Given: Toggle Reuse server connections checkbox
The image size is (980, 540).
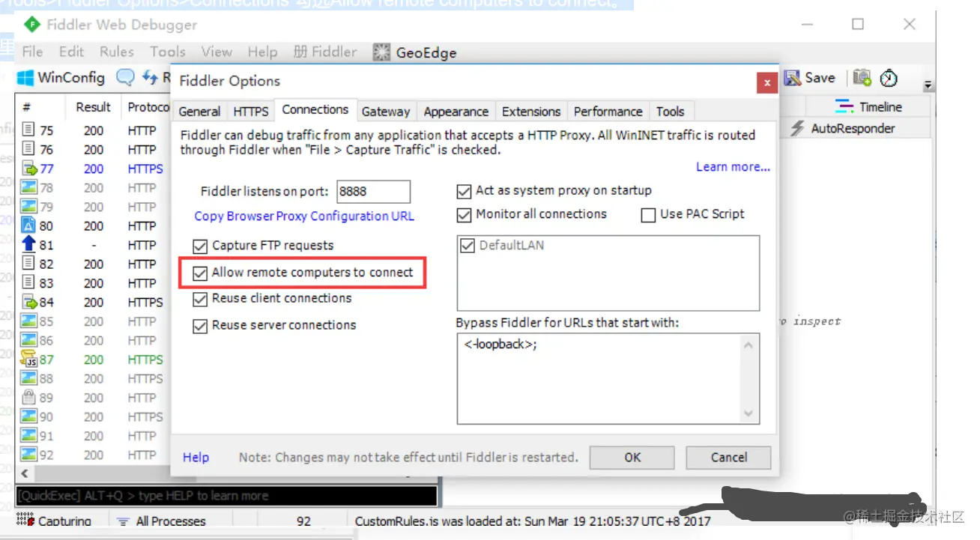Looking at the screenshot, I should [200, 326].
